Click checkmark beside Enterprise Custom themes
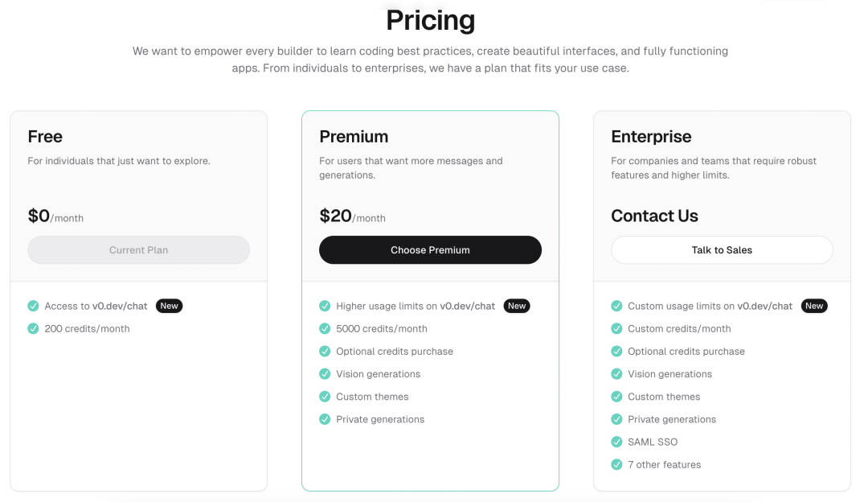This screenshot has height=502, width=868. click(616, 397)
